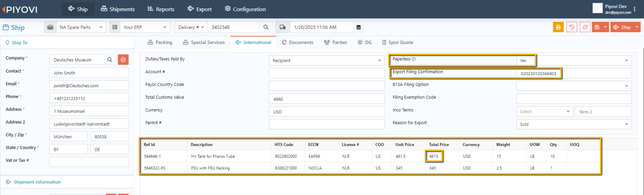Click the refresh arrows icon button

585,27
